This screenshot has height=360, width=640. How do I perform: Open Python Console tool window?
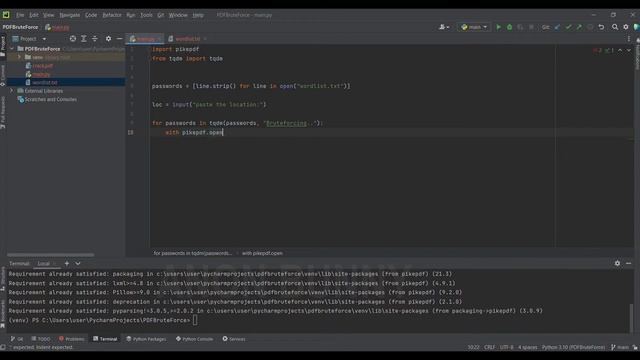click(194, 339)
